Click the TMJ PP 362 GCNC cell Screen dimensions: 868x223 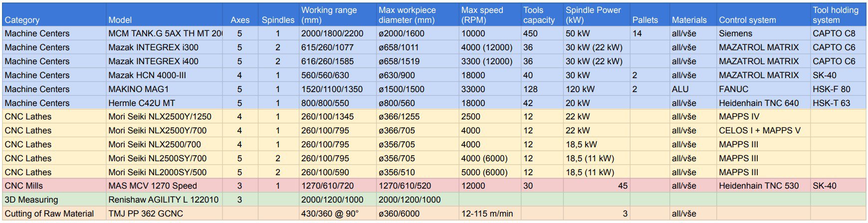pos(164,214)
